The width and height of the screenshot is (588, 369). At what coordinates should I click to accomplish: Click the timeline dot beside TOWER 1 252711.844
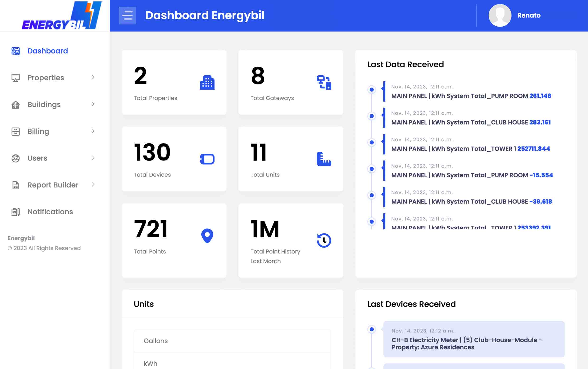(372, 143)
